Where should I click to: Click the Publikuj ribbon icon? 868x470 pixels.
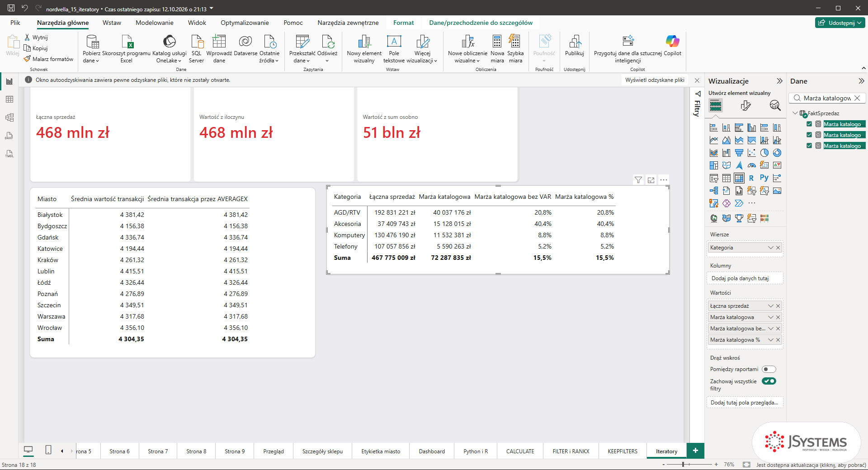[x=575, y=45]
